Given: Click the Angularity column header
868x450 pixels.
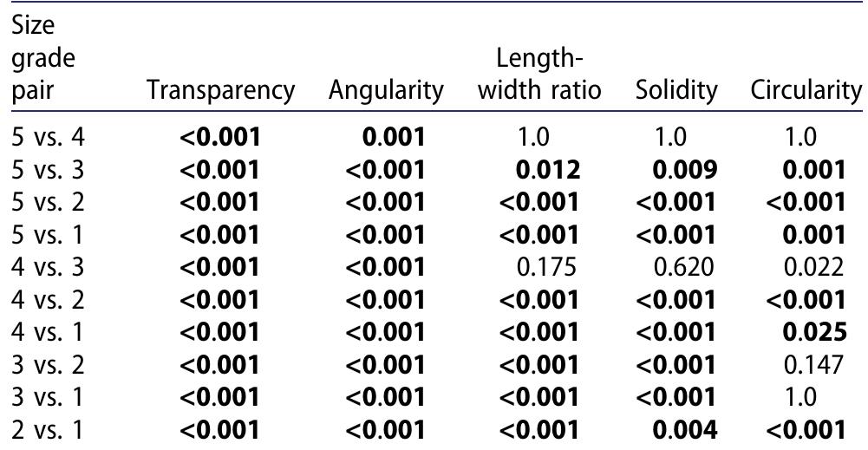Looking at the screenshot, I should (x=387, y=90).
